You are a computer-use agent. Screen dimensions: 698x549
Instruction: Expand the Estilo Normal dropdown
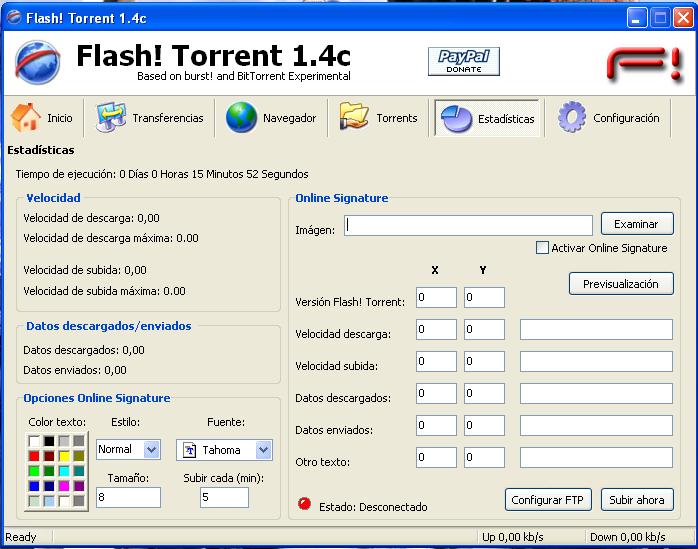[152, 449]
